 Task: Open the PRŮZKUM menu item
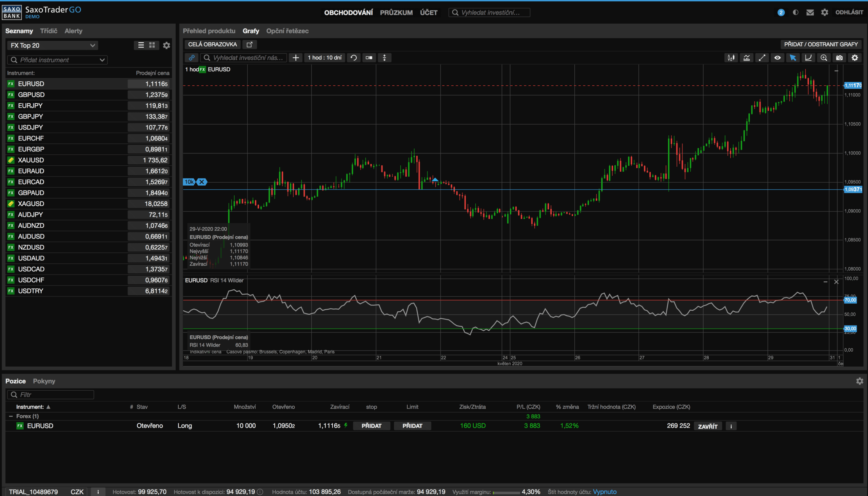(x=396, y=13)
